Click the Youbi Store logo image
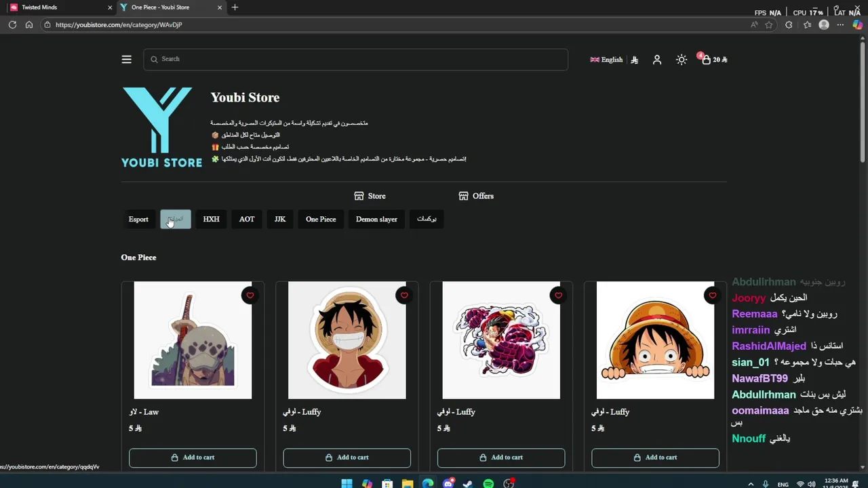868x488 pixels. (x=161, y=127)
